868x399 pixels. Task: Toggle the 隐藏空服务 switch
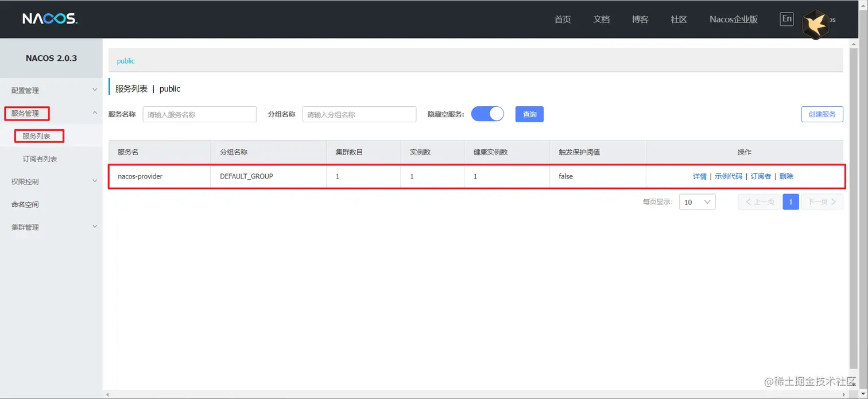[487, 114]
